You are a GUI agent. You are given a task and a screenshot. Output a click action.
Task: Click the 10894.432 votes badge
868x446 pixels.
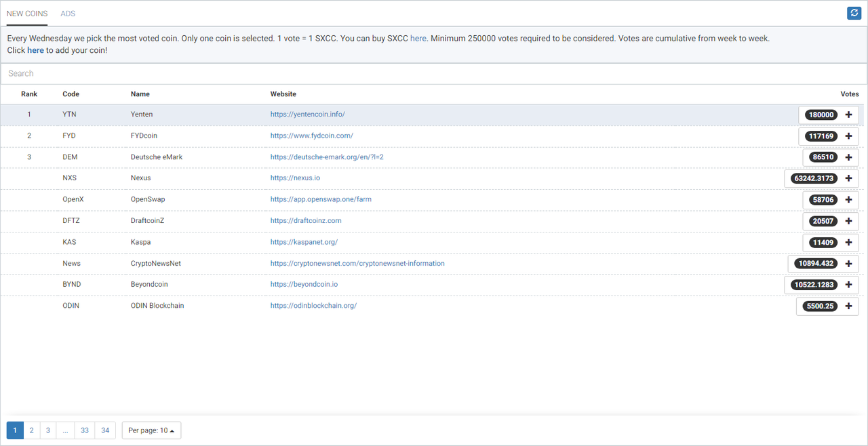click(816, 264)
